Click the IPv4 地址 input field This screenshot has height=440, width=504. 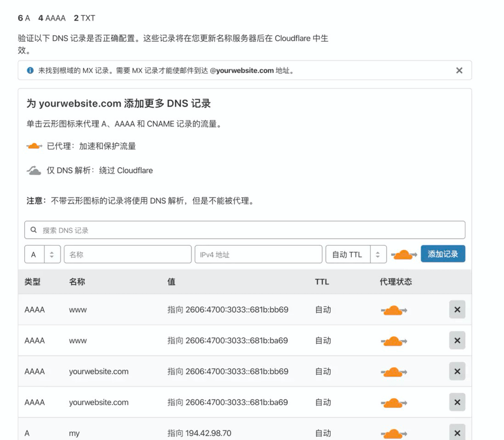[x=259, y=254]
